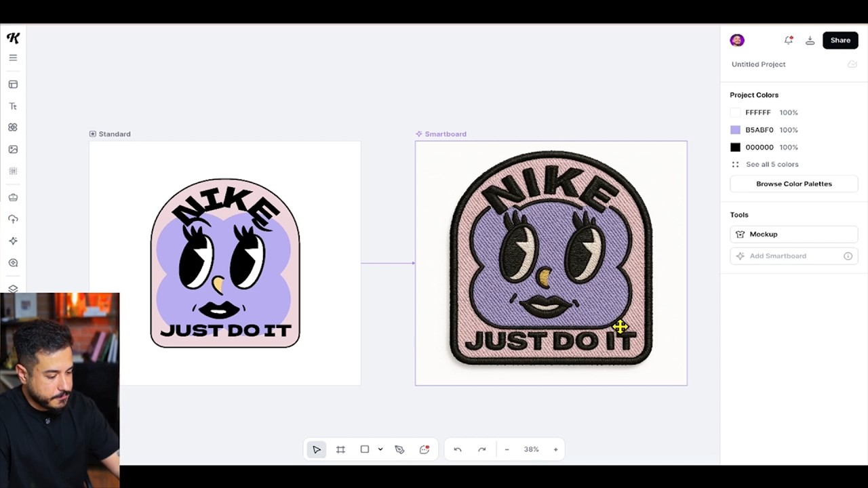868x488 pixels.
Task: Select the embroidered patch on Smartboard
Action: tap(551, 258)
